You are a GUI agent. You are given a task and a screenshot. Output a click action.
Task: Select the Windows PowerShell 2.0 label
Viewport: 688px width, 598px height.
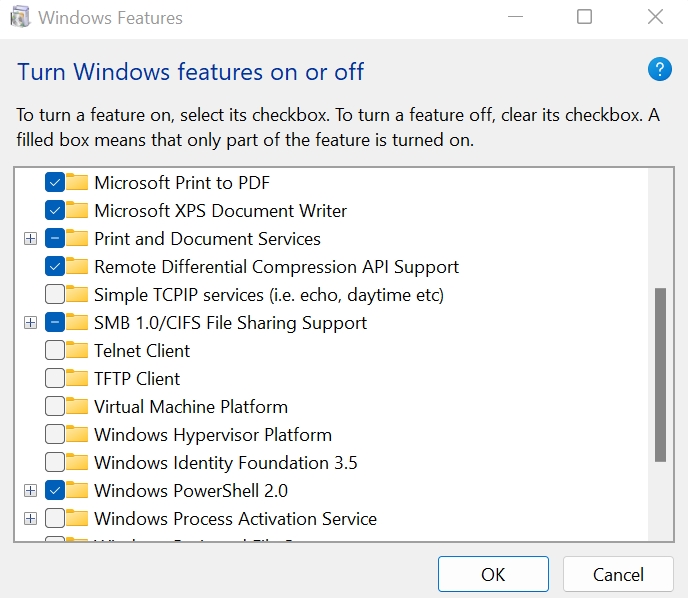tap(191, 491)
